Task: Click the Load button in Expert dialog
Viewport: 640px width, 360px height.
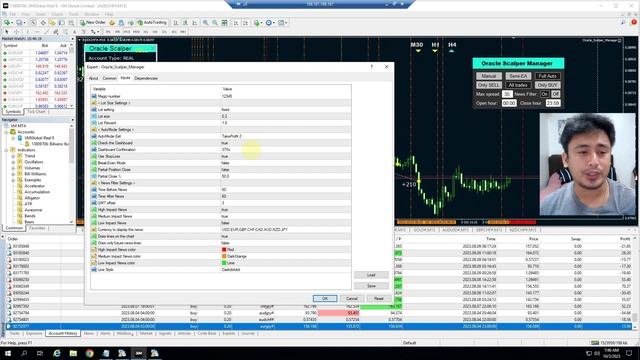Action: (371, 275)
